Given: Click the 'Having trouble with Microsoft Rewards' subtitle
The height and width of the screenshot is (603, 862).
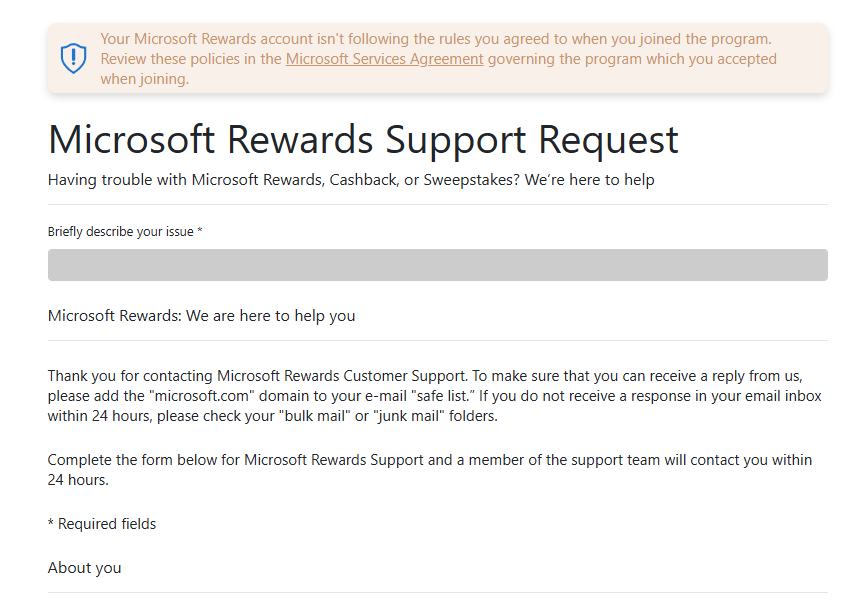Looking at the screenshot, I should pyautogui.click(x=350, y=180).
